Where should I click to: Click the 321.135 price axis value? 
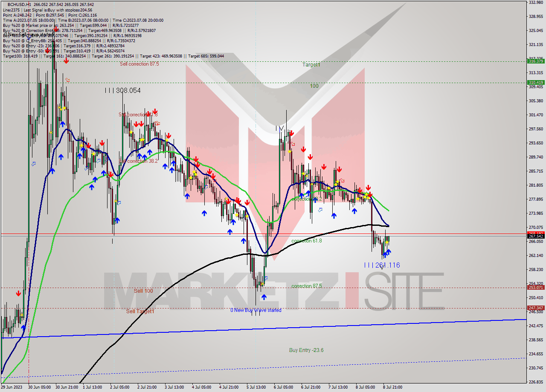[536, 45]
